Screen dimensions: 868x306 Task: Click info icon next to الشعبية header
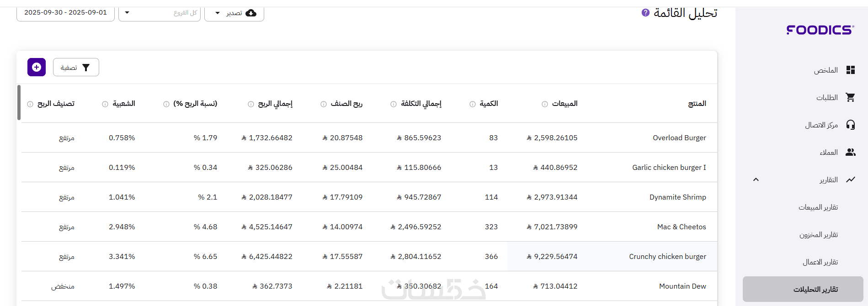tap(105, 104)
